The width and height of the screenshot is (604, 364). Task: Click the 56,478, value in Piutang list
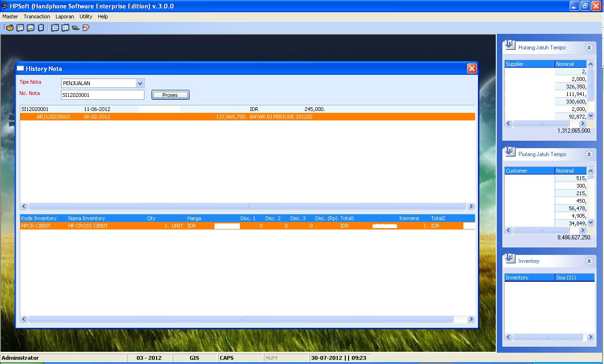[x=578, y=208]
